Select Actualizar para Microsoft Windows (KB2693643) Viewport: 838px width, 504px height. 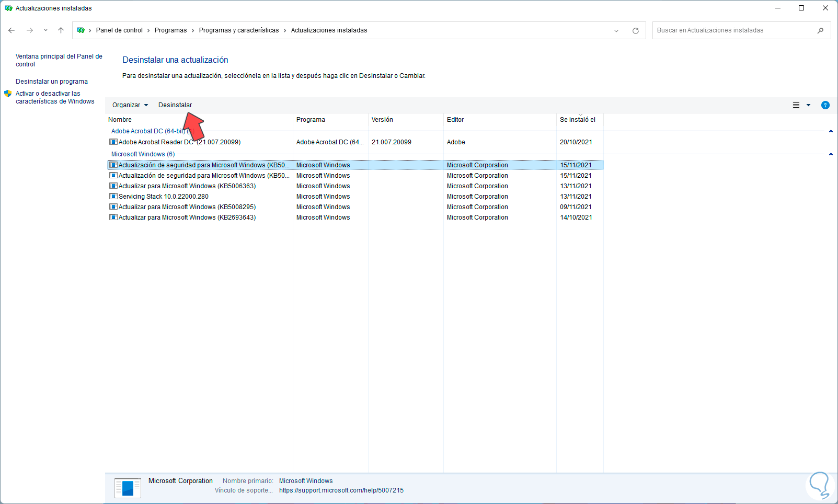187,217
